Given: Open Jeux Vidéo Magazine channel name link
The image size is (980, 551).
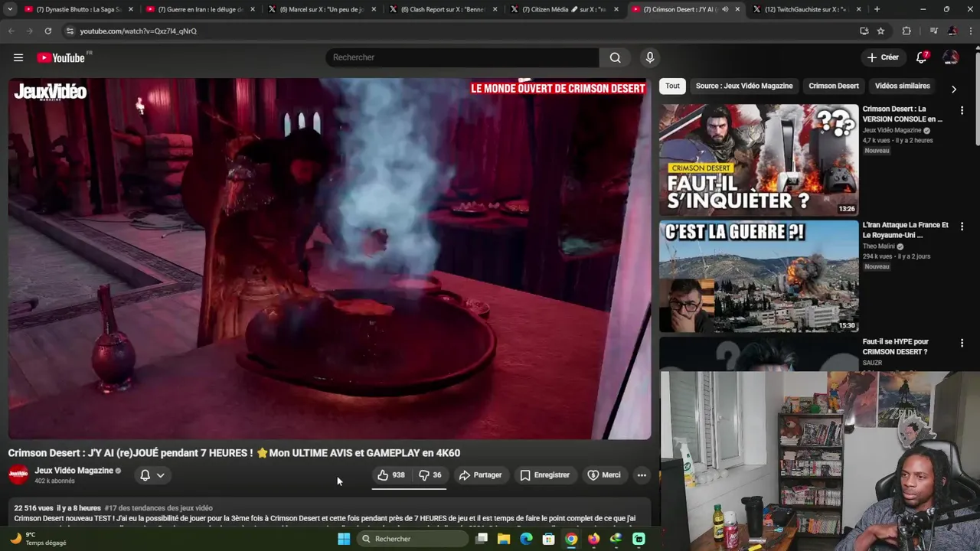Looking at the screenshot, I should coord(73,471).
